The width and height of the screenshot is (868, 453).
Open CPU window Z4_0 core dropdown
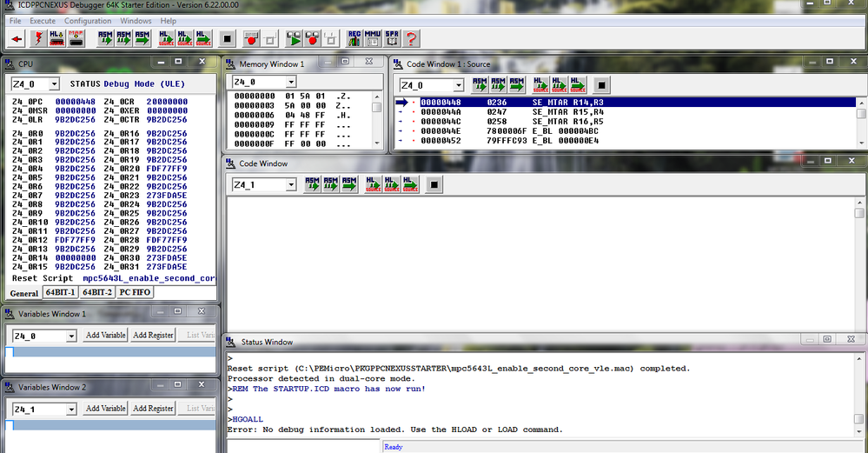click(x=54, y=84)
